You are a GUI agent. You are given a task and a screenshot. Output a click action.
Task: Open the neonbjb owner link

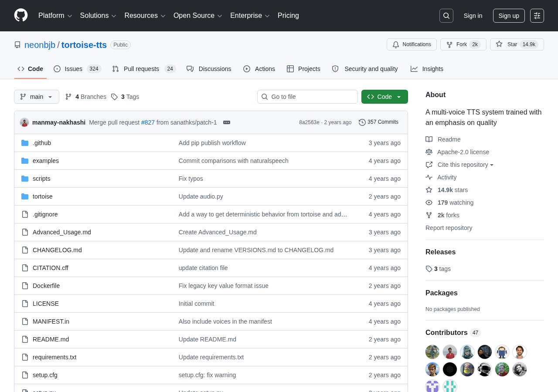tap(40, 45)
